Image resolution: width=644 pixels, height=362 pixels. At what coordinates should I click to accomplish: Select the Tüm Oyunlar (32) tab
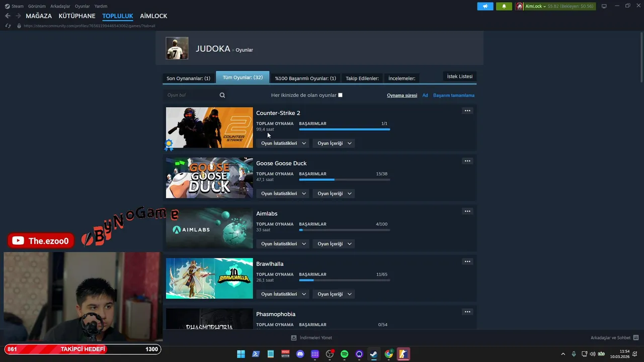pyautogui.click(x=243, y=77)
